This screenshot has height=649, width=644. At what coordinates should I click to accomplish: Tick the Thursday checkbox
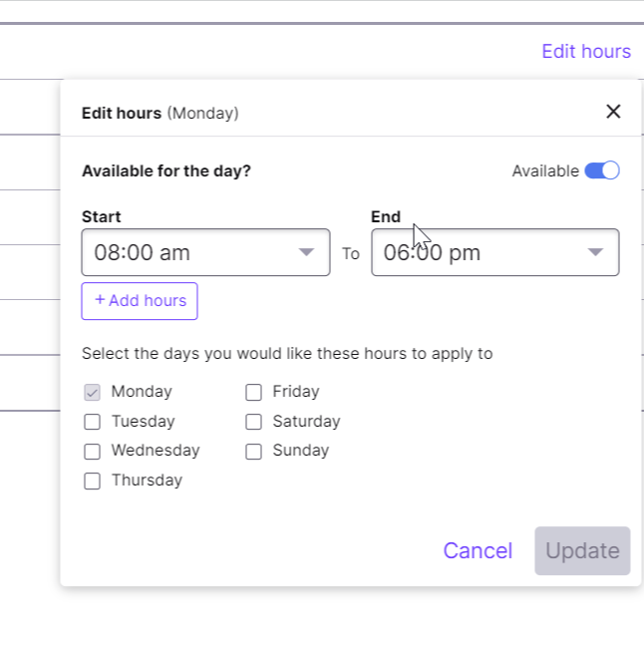tap(93, 482)
